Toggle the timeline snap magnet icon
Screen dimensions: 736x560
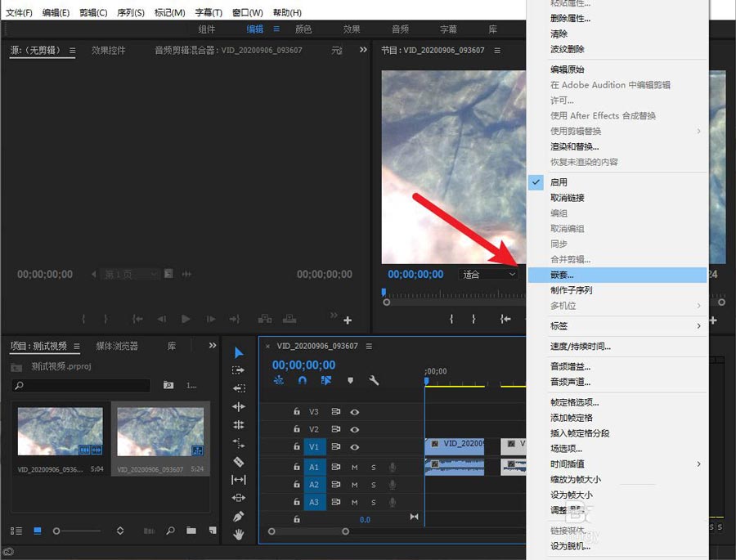pyautogui.click(x=303, y=380)
